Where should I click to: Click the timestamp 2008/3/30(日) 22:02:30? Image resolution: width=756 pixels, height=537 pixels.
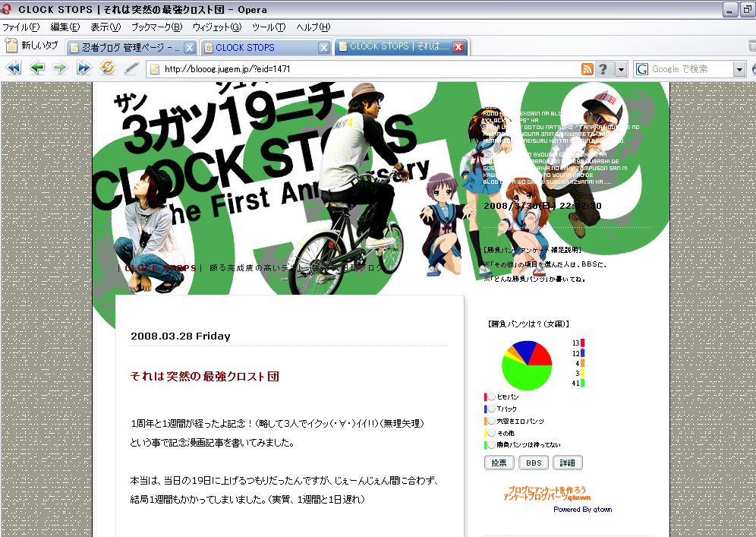pyautogui.click(x=543, y=206)
